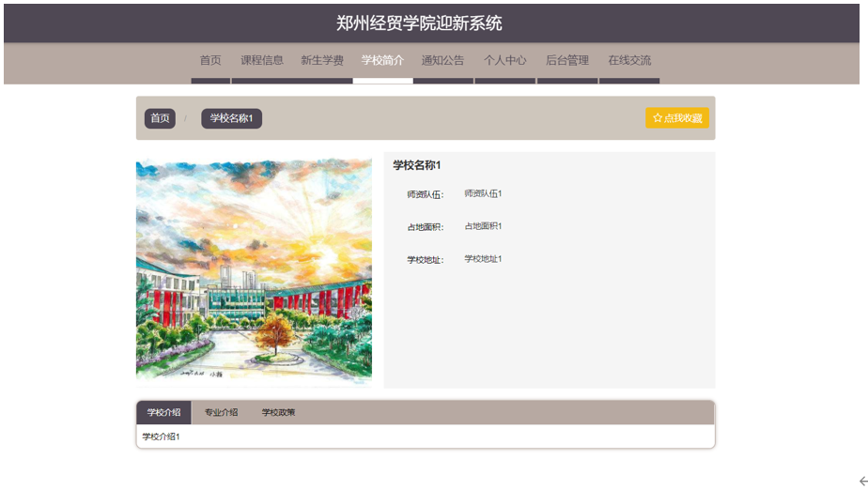
Task: Select 学校简介 in the top navigation
Action: tap(382, 60)
